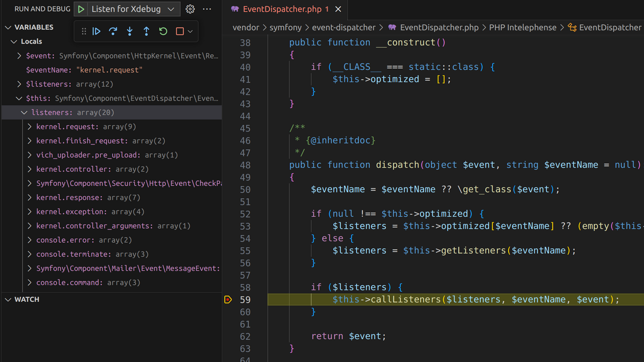The image size is (644, 362).
Task: Open Run and Debug more actions menu
Action: coord(207,9)
